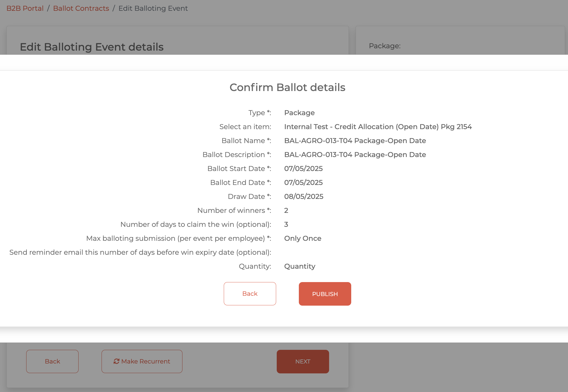Open the B2B Portal breadcrumb link
Screen dimensions: 568x392
point(25,8)
